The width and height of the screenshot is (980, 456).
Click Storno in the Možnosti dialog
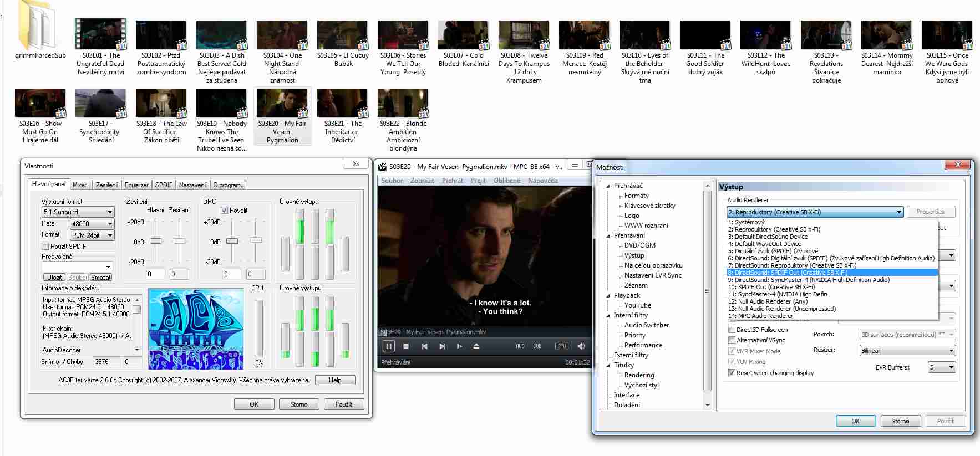(x=900, y=421)
